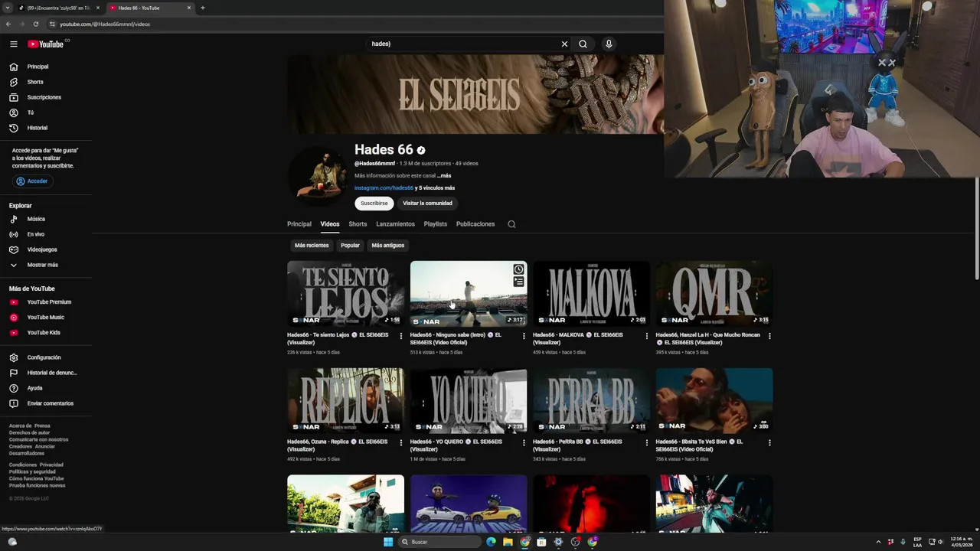Open a new browser tab

pos(202,8)
